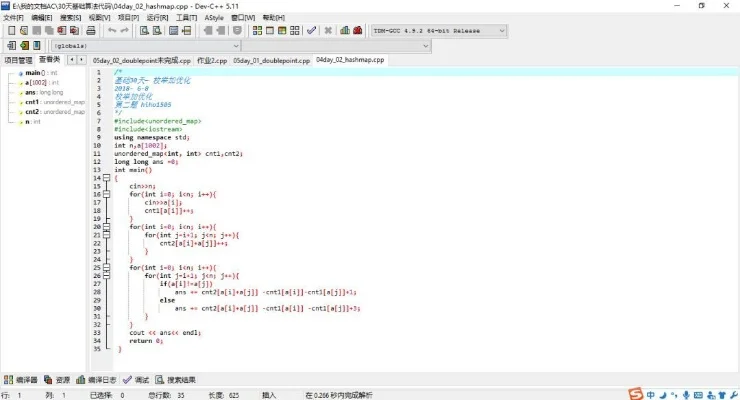The image size is (740, 400).
Task: Open Profile analysis bar chart icon
Action: tap(345, 31)
